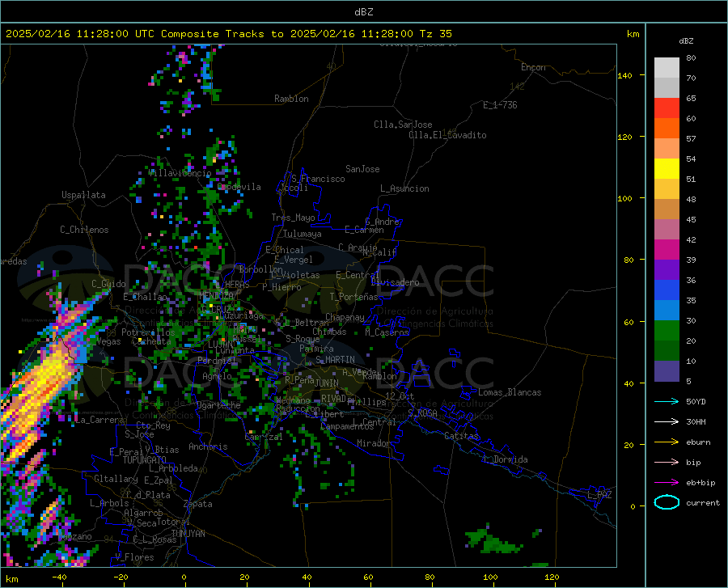Click the 'E_1-736' place label
Image resolution: width=728 pixels, height=588 pixels.
(x=500, y=105)
